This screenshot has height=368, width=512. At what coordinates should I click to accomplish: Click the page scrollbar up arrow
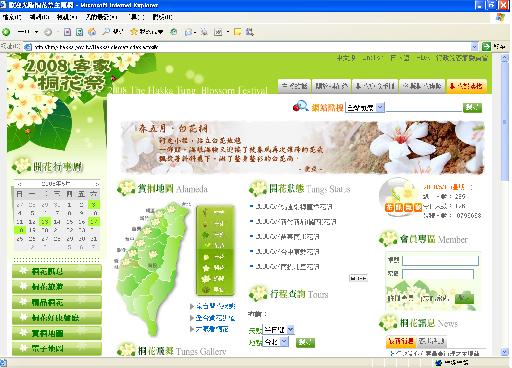(504, 59)
